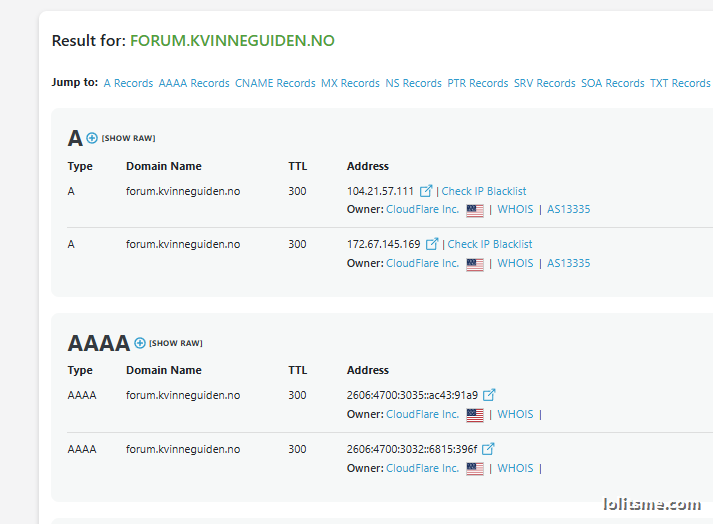This screenshot has height=524, width=713.
Task: Open CloudFlare Inc. owner link for 2606:4700:3032::6815:396f
Action: point(422,468)
